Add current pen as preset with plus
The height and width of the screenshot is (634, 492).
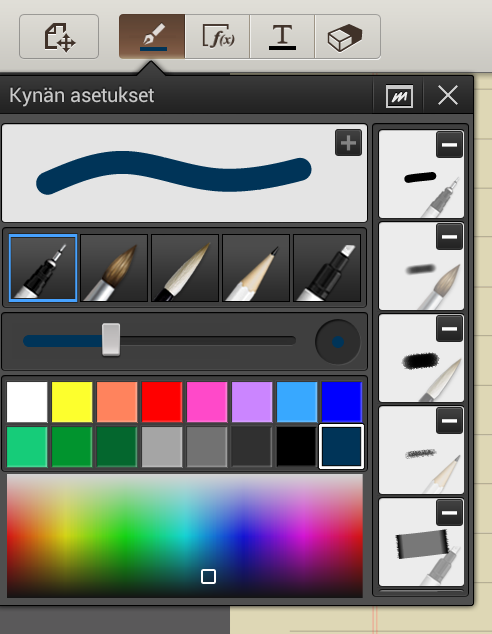pyautogui.click(x=348, y=143)
